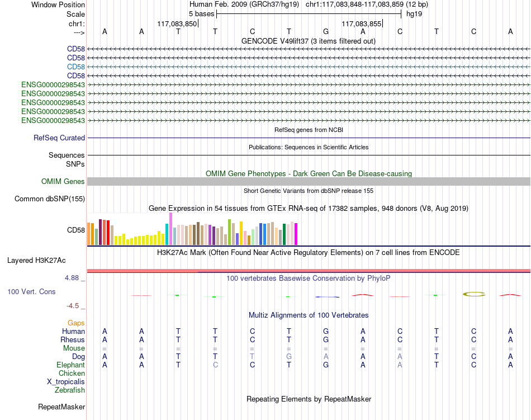
Task: Open the RefSeq Curated track label
Action: pyautogui.click(x=59, y=138)
